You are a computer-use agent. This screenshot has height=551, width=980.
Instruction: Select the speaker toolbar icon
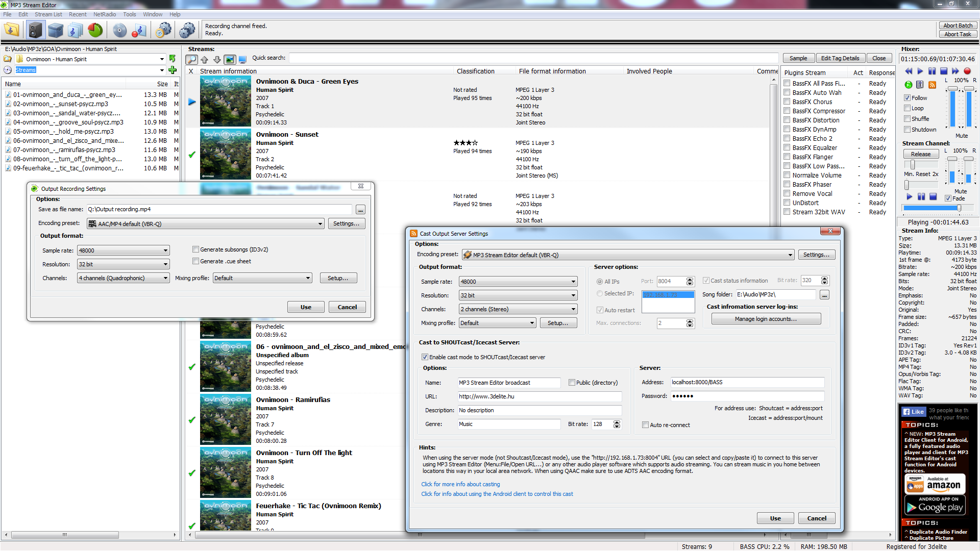coord(36,30)
